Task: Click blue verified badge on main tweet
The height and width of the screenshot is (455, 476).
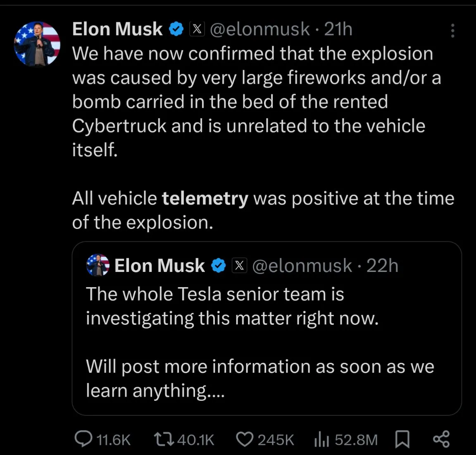Action: point(176,29)
